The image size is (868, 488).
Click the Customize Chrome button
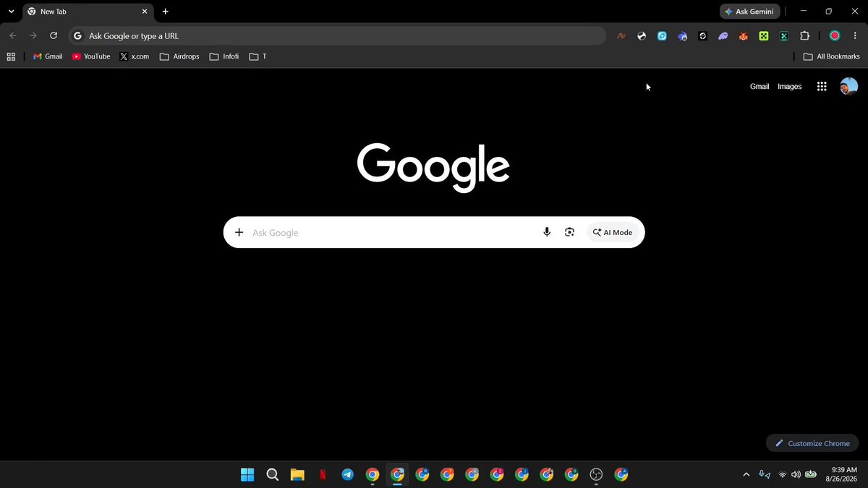[x=812, y=443]
